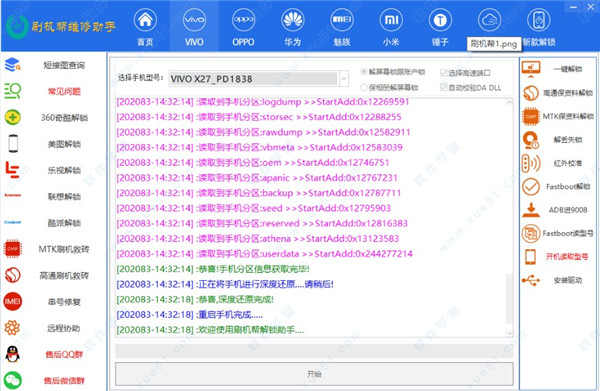Click the 乐视解锁 red logo icon
Image resolution: width=600 pixels, height=391 pixels.
point(12,170)
